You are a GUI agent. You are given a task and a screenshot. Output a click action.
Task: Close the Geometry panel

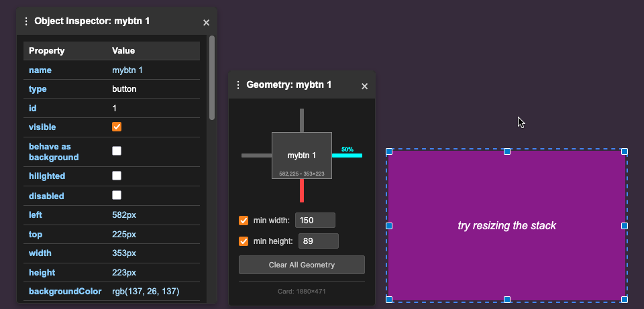click(x=364, y=86)
